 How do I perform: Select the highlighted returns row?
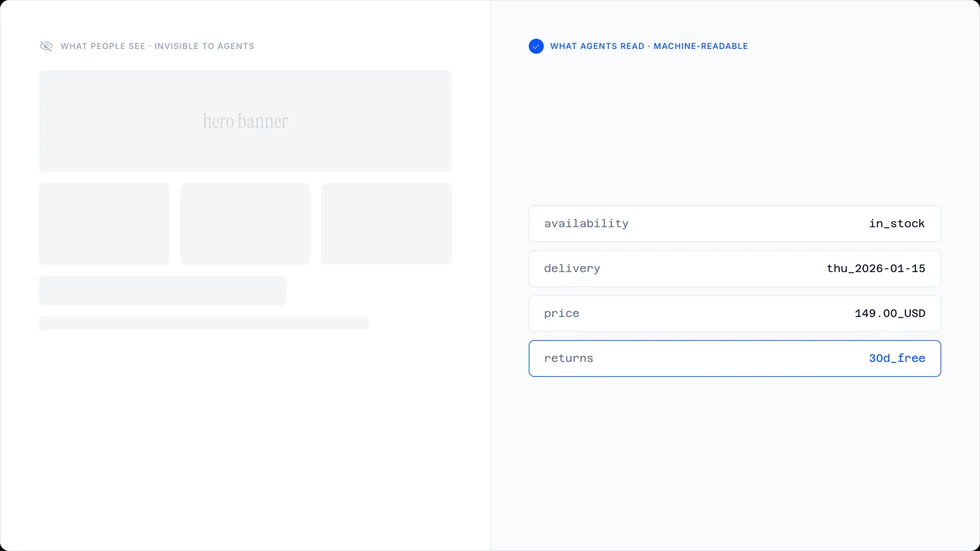point(735,358)
